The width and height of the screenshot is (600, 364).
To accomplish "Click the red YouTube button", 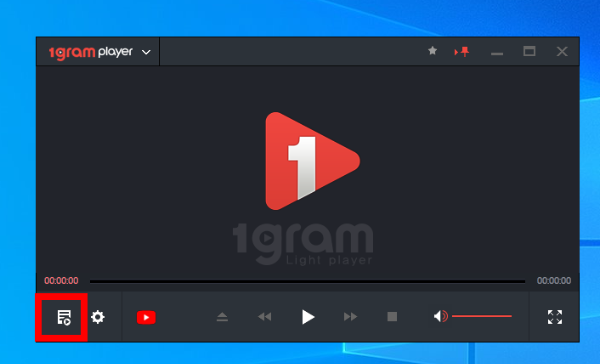I will 146,317.
